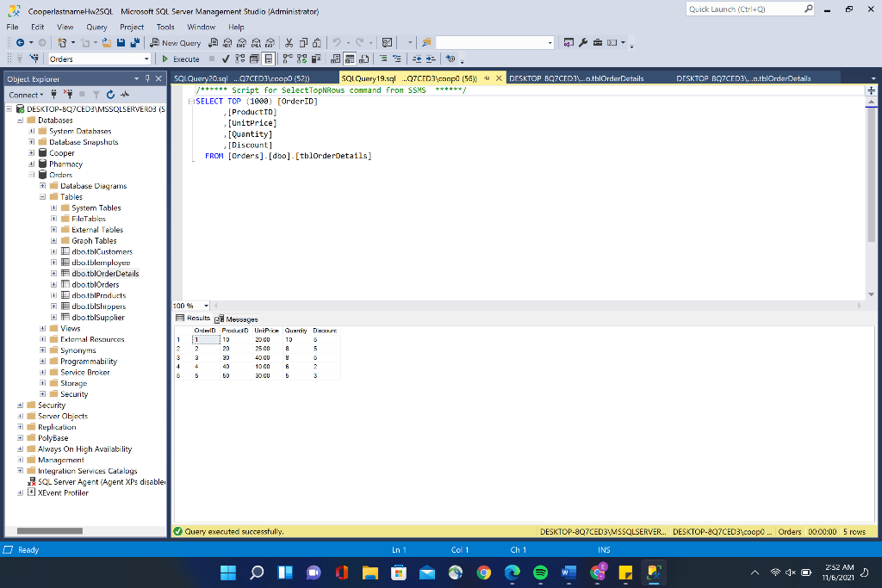Open Object Explorer window position dropdown

[137, 79]
